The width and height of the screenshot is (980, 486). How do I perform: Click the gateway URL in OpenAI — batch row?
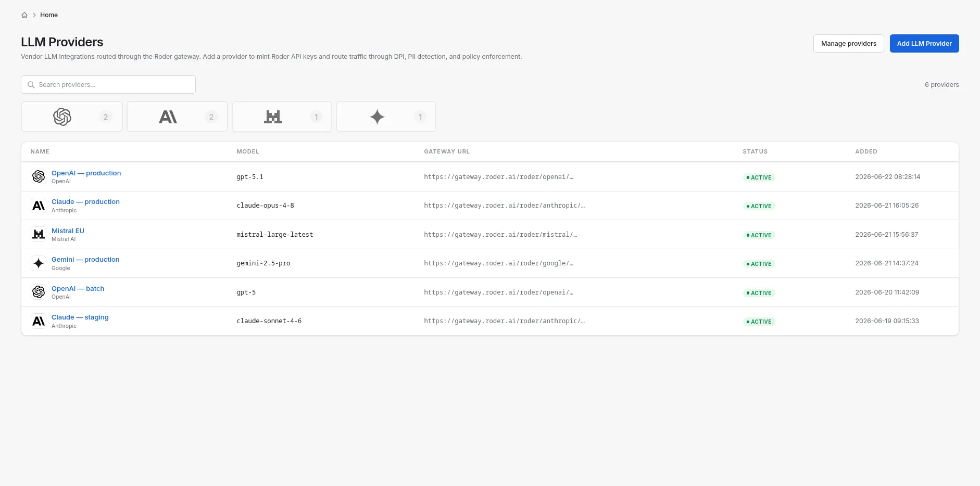tap(499, 292)
